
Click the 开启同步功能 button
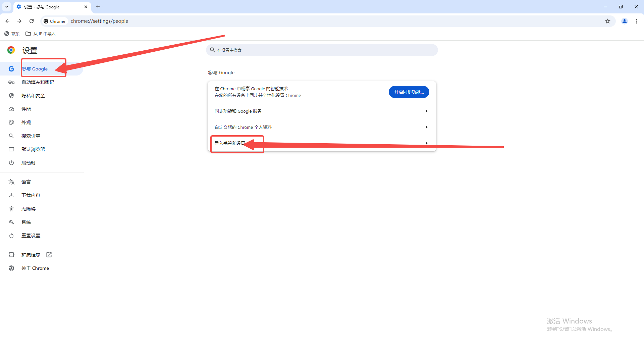(x=409, y=92)
